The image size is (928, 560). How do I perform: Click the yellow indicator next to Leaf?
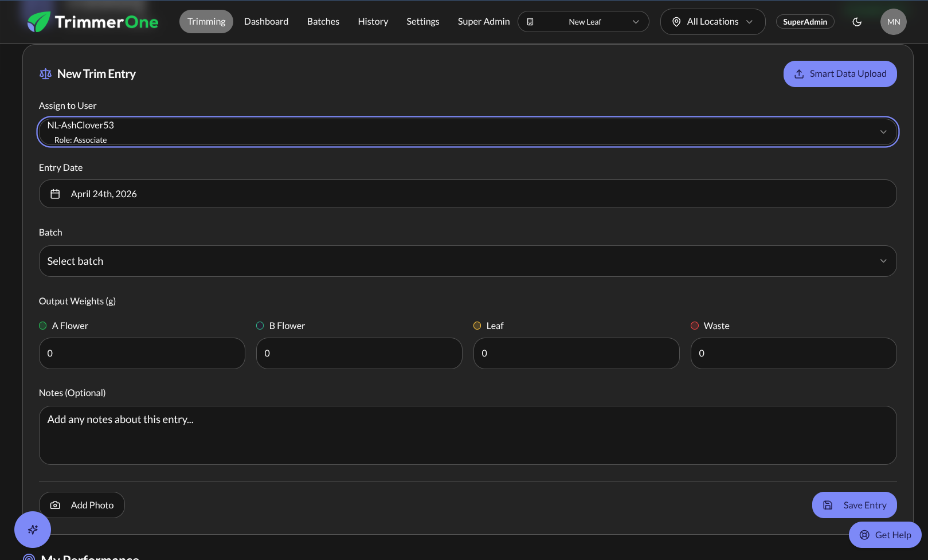pyautogui.click(x=477, y=325)
